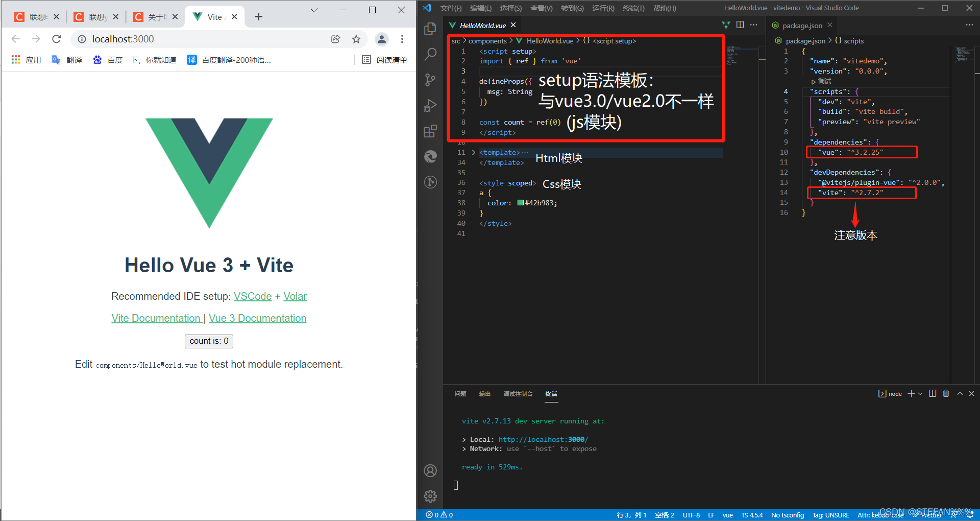Viewport: 980px width, 521px height.
Task: Close the HelloWorld.vue editor tab
Action: (x=513, y=25)
